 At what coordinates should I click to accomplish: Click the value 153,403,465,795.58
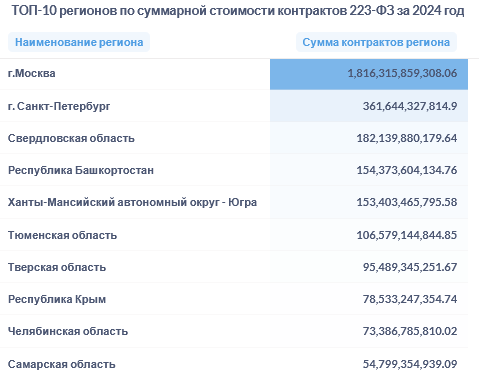coord(407,202)
